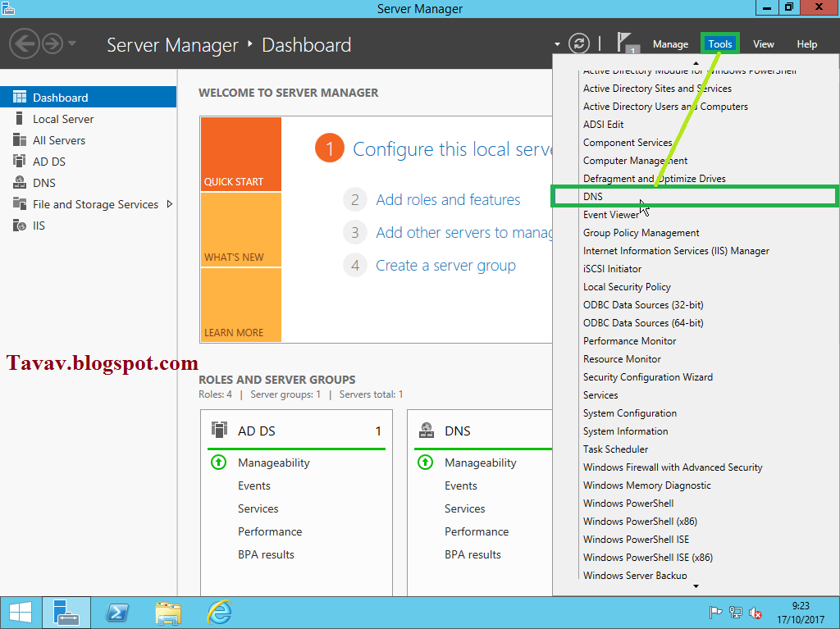Open Events in the AD DS tile

254,485
